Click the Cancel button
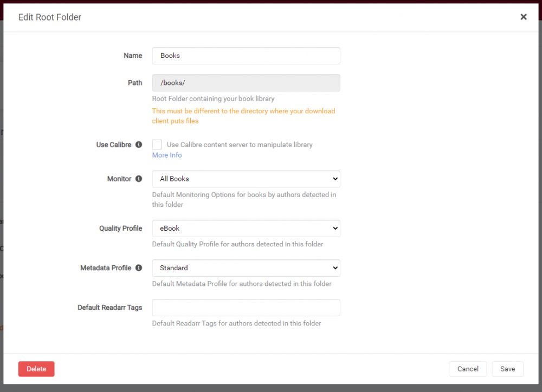 (468, 369)
